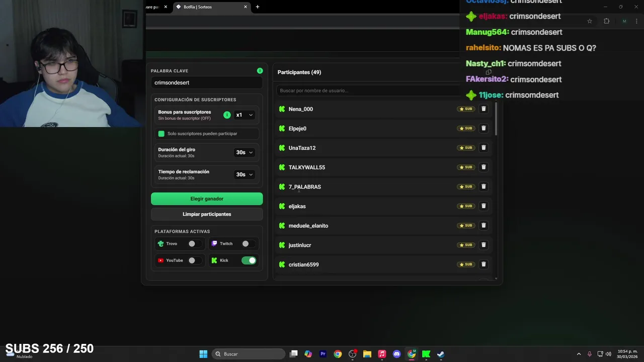
Task: Delete cristian6599 with the trash icon
Action: point(484,264)
